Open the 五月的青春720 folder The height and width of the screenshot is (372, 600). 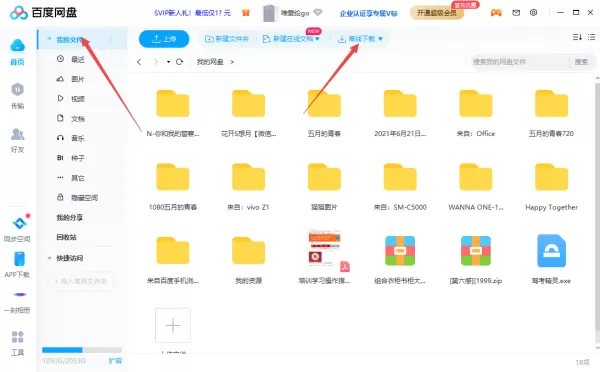pos(551,104)
